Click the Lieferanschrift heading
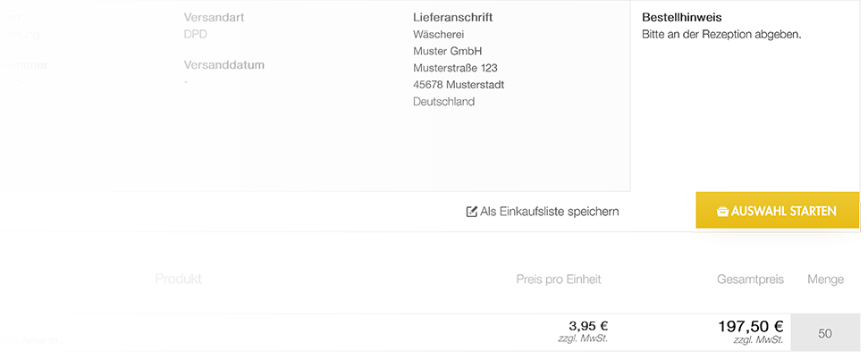 453,18
